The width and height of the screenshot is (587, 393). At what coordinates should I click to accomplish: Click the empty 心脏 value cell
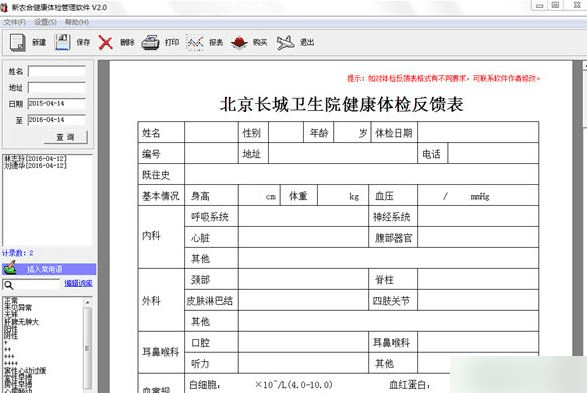303,237
